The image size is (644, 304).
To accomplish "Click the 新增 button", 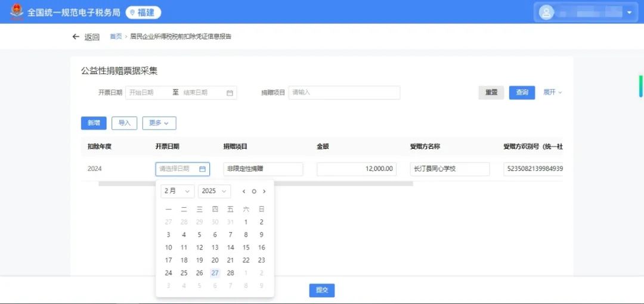I will (x=94, y=123).
